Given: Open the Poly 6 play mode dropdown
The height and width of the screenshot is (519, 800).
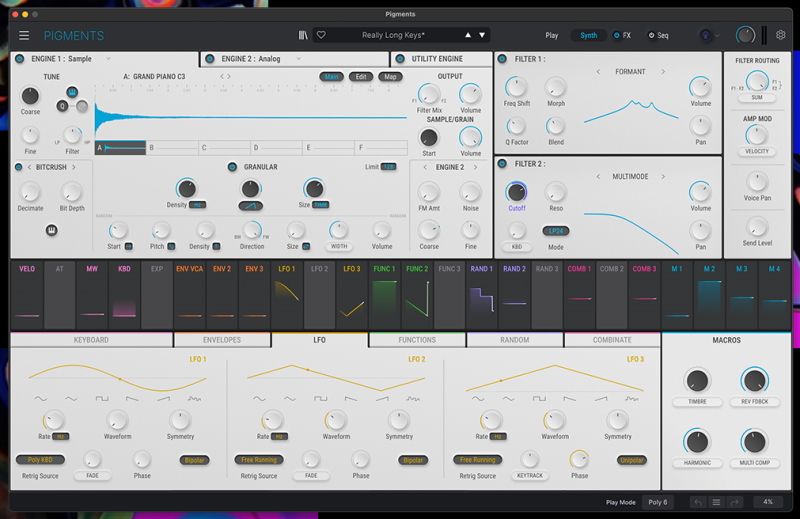Looking at the screenshot, I should coord(657,502).
